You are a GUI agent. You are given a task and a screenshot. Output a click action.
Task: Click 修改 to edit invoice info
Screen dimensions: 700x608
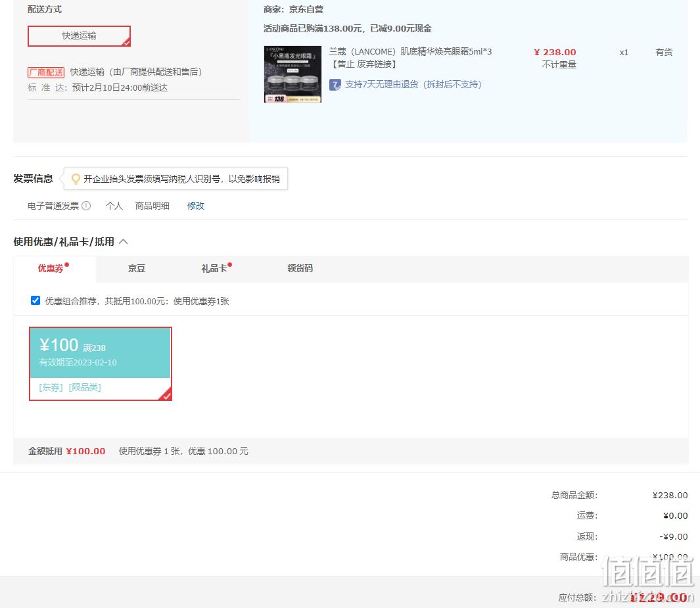click(195, 206)
